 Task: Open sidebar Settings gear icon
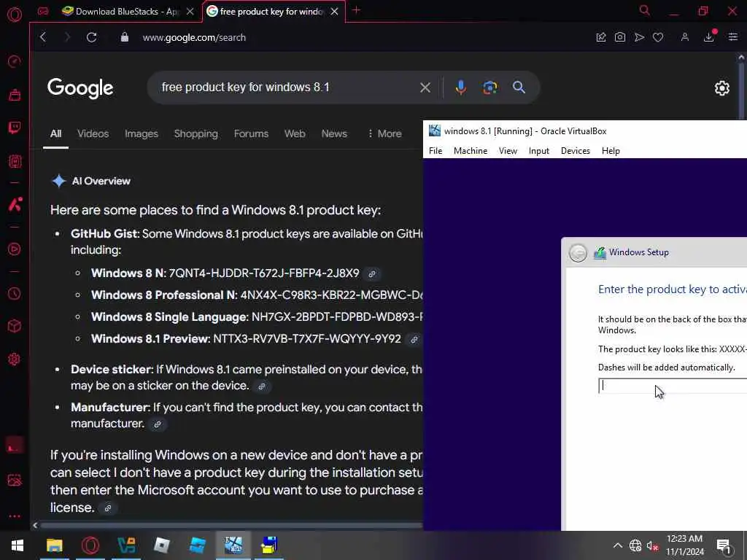point(15,359)
